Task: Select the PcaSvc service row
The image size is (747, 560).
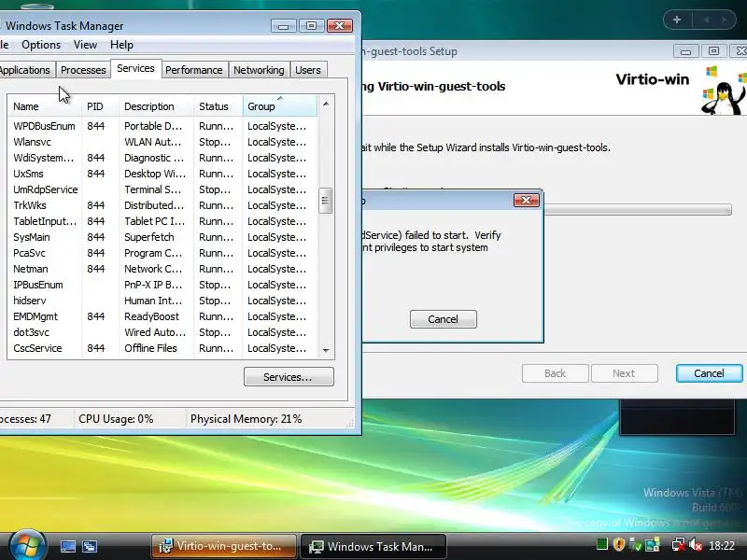Action: point(162,253)
